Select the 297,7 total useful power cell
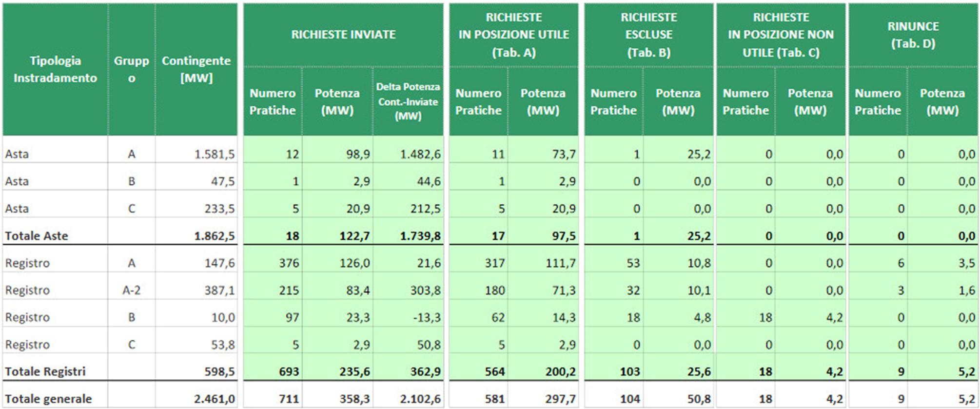 (x=560, y=399)
